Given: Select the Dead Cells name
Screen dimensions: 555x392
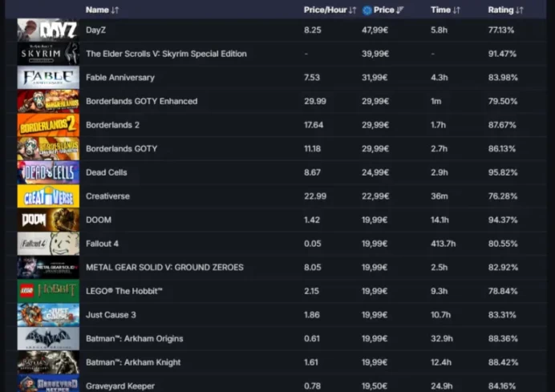Looking at the screenshot, I should point(106,172).
